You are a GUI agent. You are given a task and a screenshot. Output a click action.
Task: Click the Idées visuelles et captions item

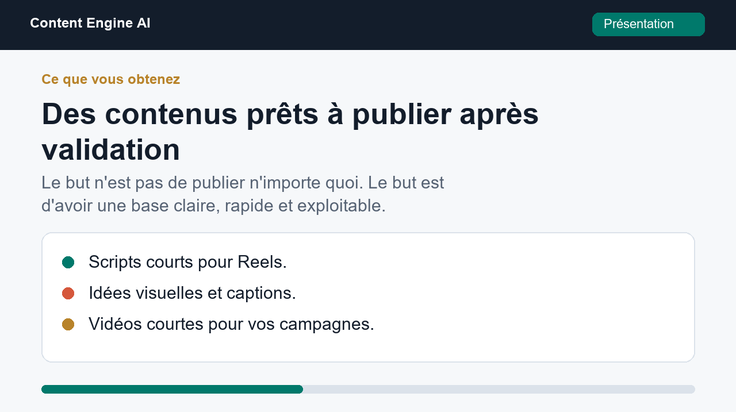pos(192,293)
